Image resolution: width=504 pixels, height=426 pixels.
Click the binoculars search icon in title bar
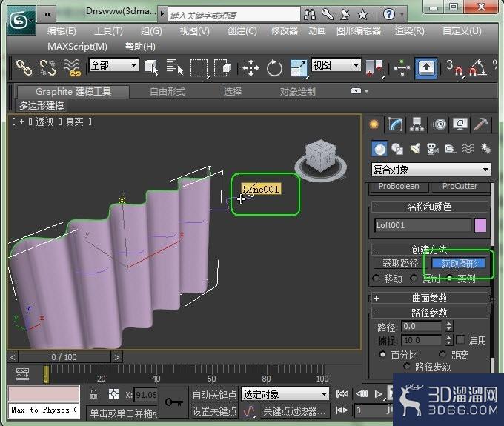coord(310,14)
